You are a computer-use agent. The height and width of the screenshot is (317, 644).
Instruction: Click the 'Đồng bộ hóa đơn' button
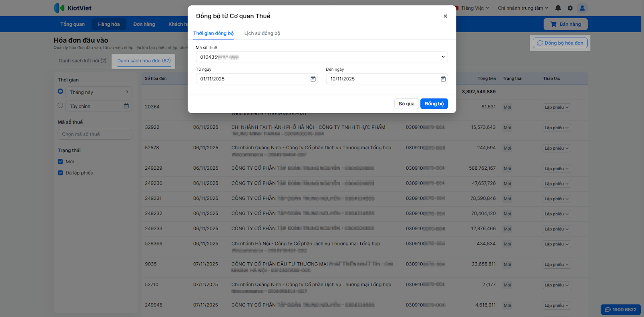(x=560, y=43)
